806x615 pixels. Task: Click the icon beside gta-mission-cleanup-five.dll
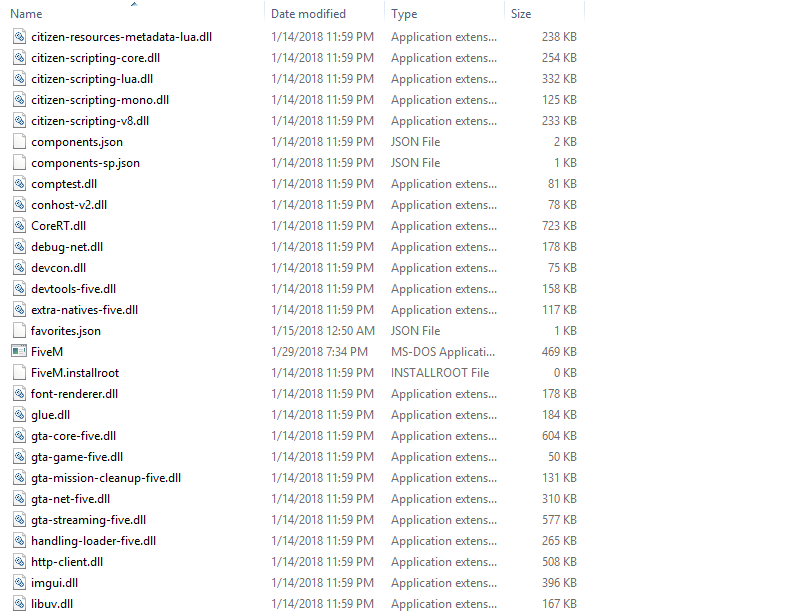[19, 478]
